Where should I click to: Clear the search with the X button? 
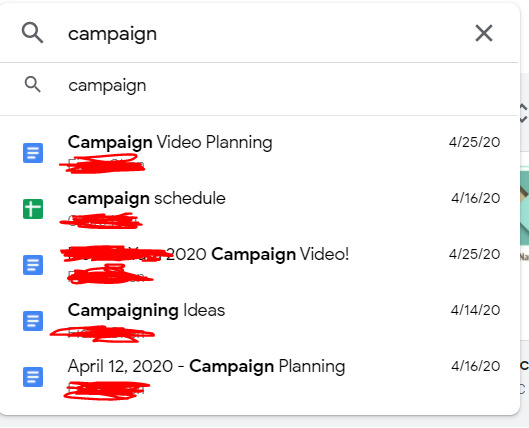(484, 33)
